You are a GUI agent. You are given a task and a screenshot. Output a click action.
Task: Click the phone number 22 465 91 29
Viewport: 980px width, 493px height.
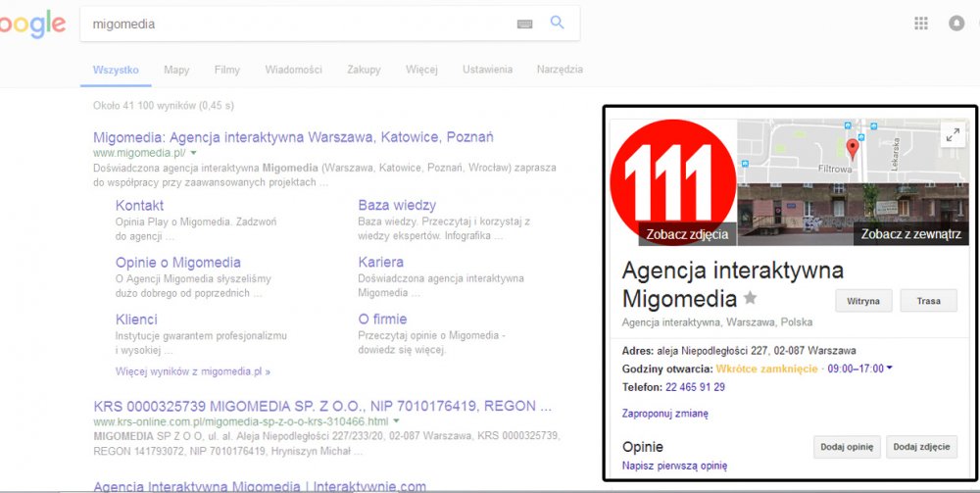pyautogui.click(x=695, y=387)
